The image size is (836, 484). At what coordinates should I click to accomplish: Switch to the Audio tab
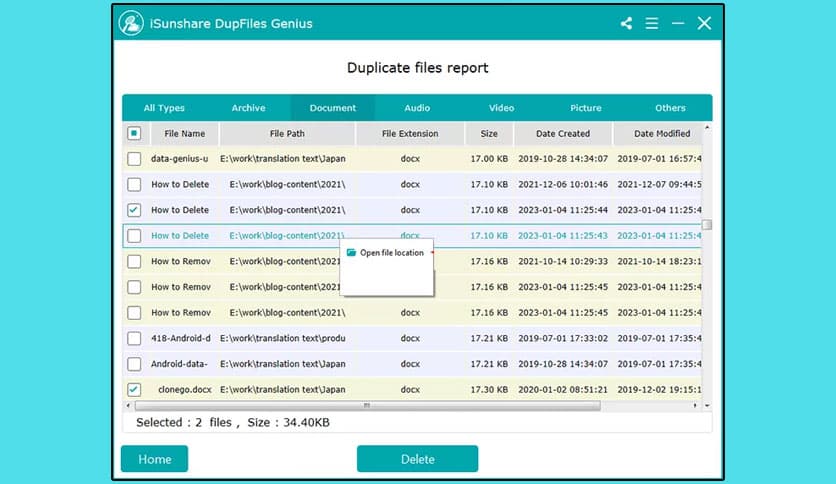pyautogui.click(x=417, y=108)
